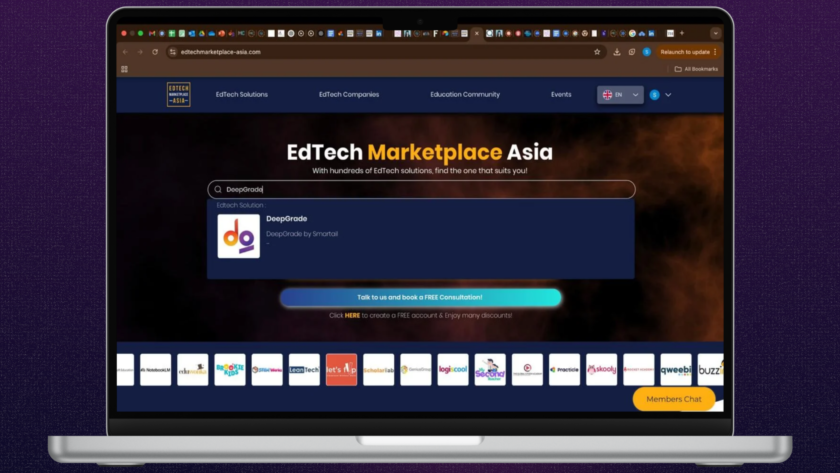This screenshot has width=840, height=473.
Task: Open the buzz logo tile
Action: (710, 370)
